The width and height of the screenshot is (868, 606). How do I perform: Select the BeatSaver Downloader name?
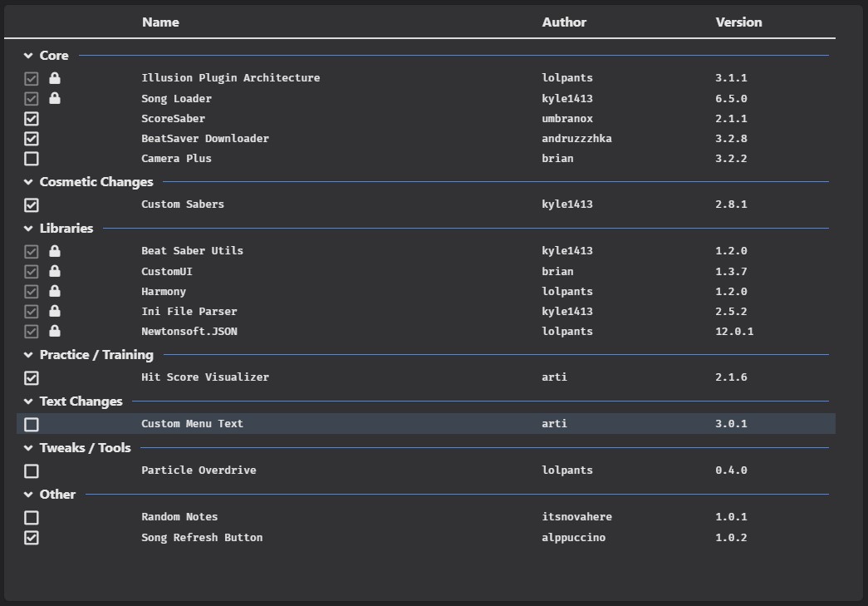205,139
